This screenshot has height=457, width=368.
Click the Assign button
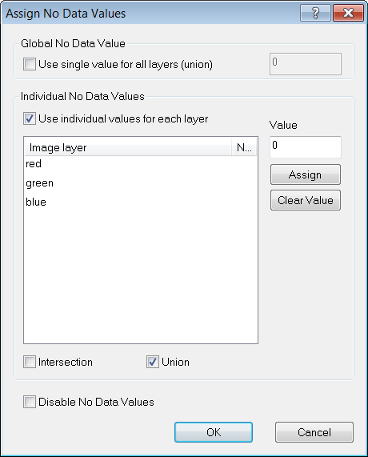click(x=305, y=174)
